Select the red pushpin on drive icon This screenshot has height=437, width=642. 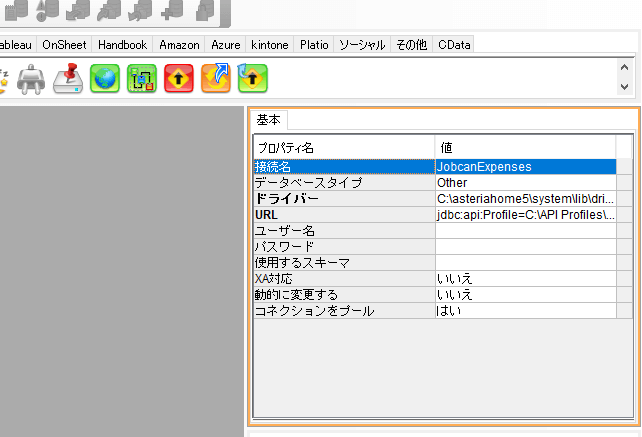pos(68,78)
